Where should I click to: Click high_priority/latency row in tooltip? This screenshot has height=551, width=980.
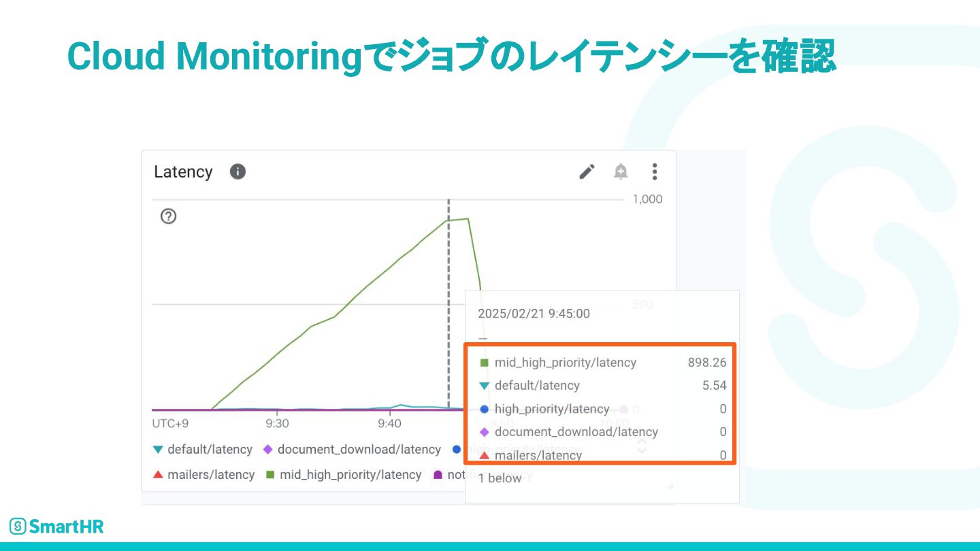(x=602, y=409)
